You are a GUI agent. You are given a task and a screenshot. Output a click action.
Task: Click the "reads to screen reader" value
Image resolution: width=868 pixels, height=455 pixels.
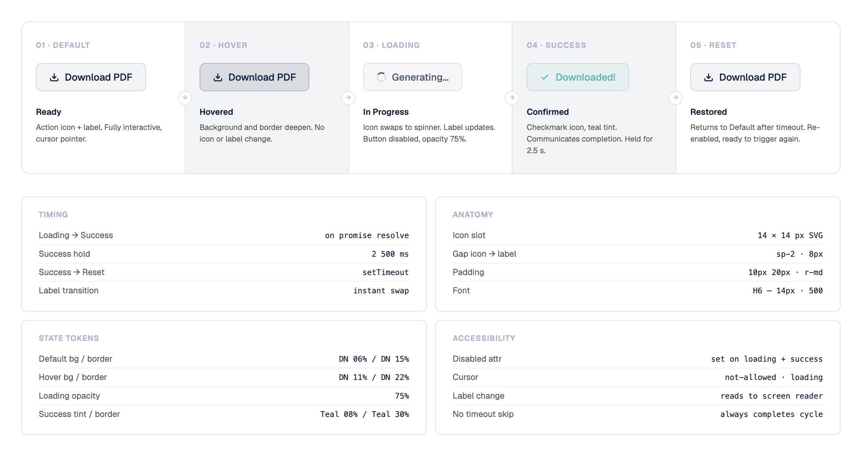(x=772, y=396)
